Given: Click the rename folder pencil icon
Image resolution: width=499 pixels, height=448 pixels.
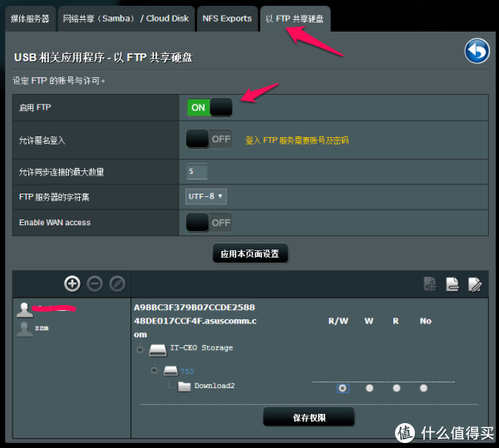Looking at the screenshot, I should 475,284.
